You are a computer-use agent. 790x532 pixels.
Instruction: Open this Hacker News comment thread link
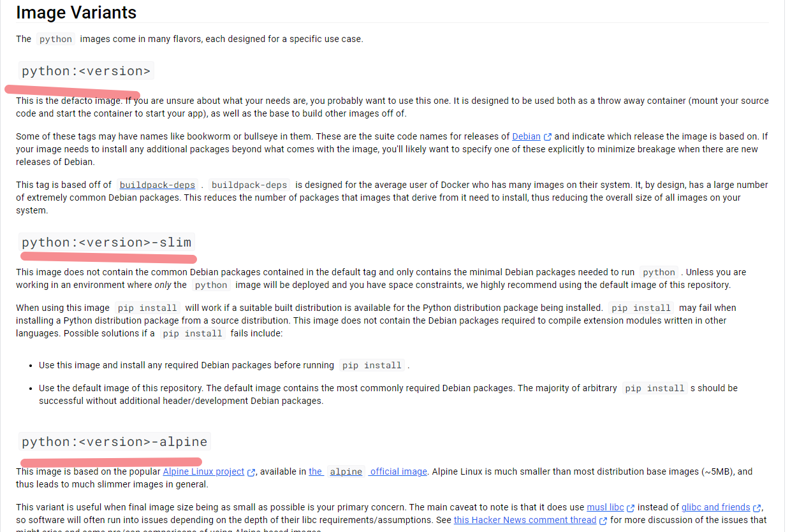[x=525, y=520]
